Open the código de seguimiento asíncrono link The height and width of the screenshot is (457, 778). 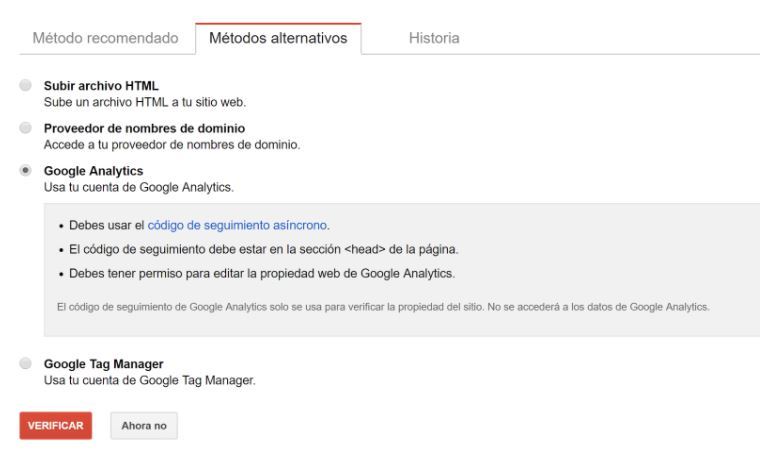[x=237, y=225]
